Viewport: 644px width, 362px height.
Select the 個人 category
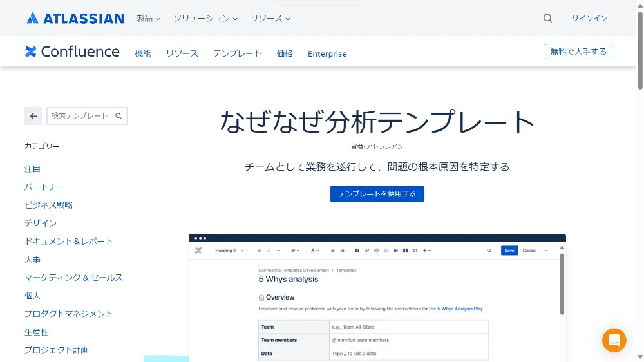[32, 296]
